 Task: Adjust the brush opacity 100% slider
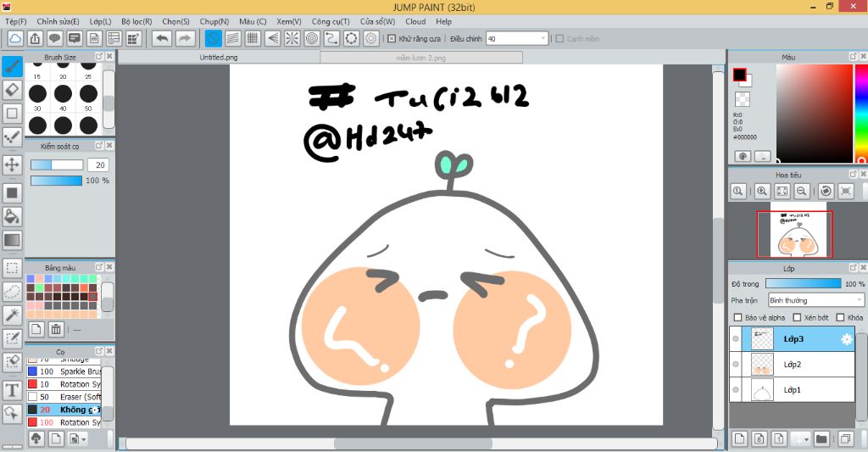[x=57, y=181]
